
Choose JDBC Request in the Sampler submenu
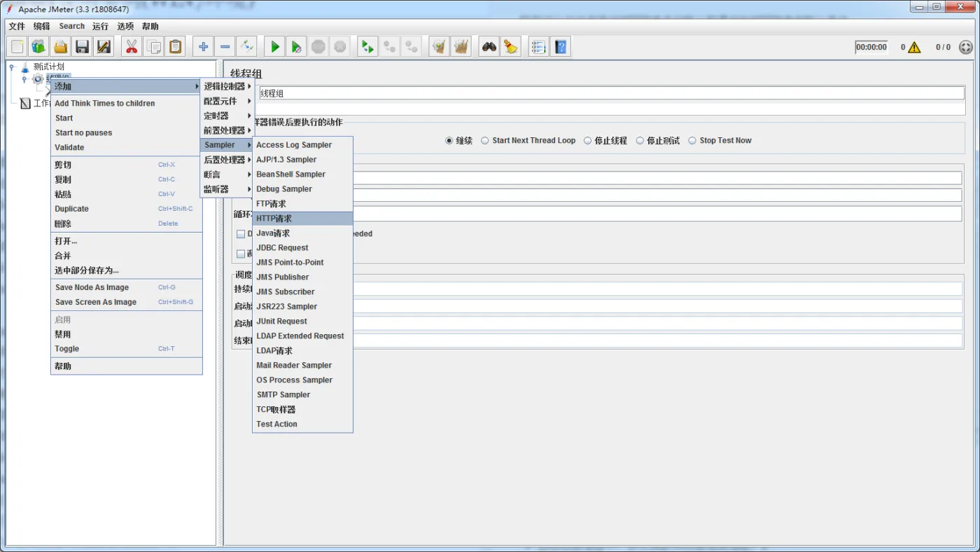coord(282,248)
